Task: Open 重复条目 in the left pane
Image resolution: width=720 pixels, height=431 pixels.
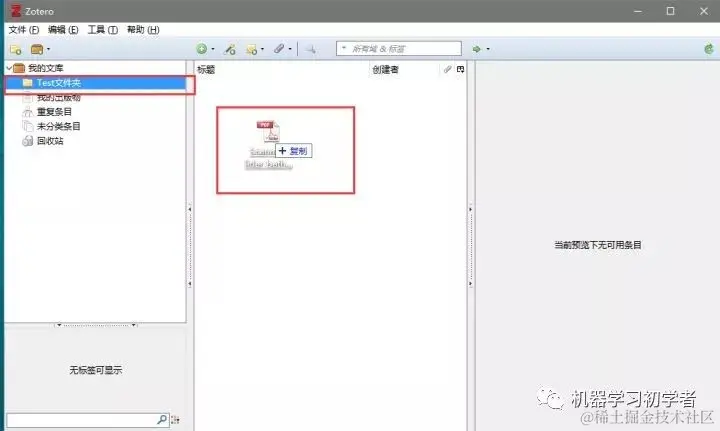Action: pyautogui.click(x=54, y=112)
